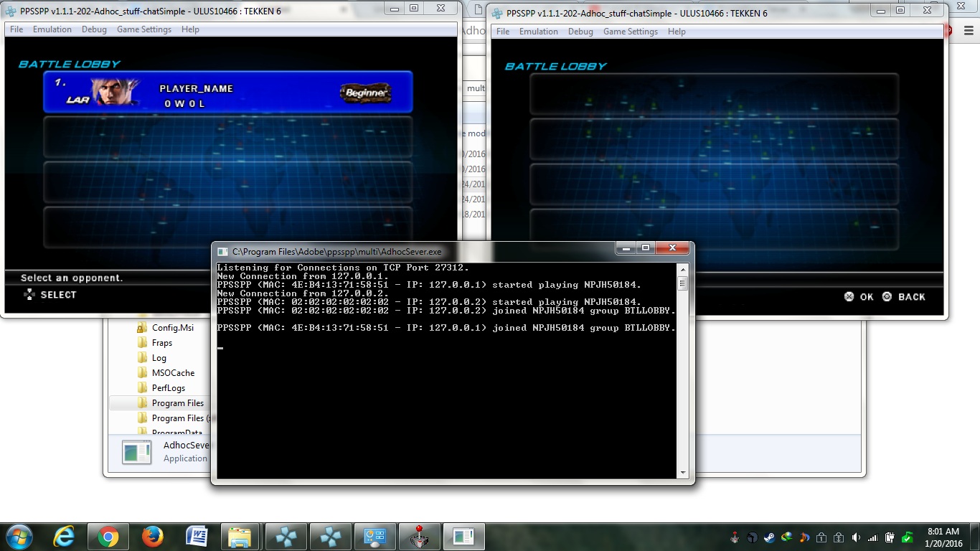Image resolution: width=980 pixels, height=551 pixels.
Task: Select the PerfLogs folder in Explorer
Action: tap(169, 388)
